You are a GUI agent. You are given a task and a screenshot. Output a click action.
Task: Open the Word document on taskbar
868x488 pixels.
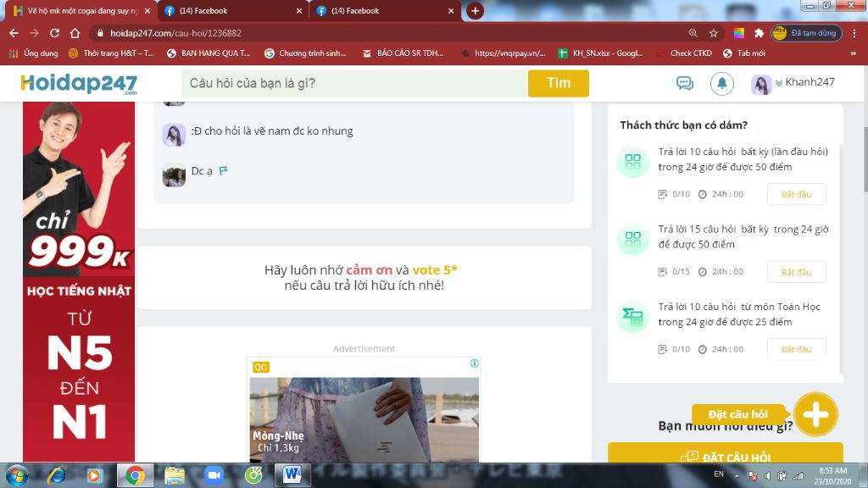[292, 476]
